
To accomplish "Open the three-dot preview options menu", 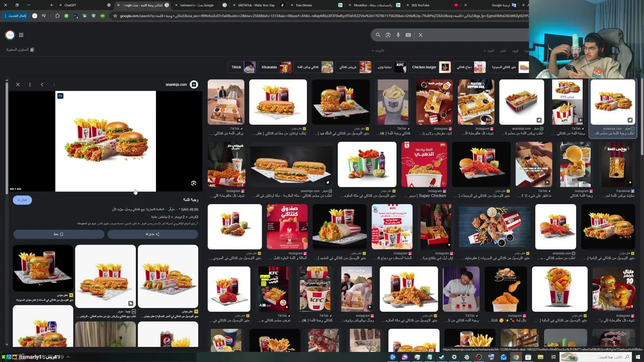I will pos(30,84).
